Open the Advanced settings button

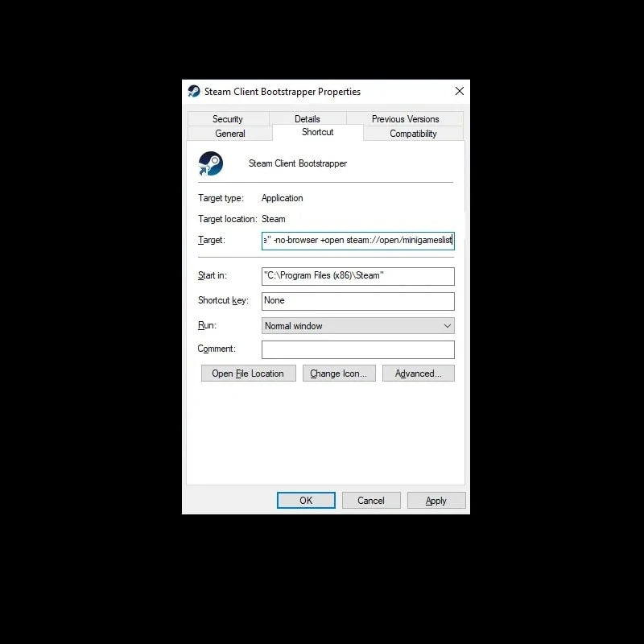click(x=418, y=374)
